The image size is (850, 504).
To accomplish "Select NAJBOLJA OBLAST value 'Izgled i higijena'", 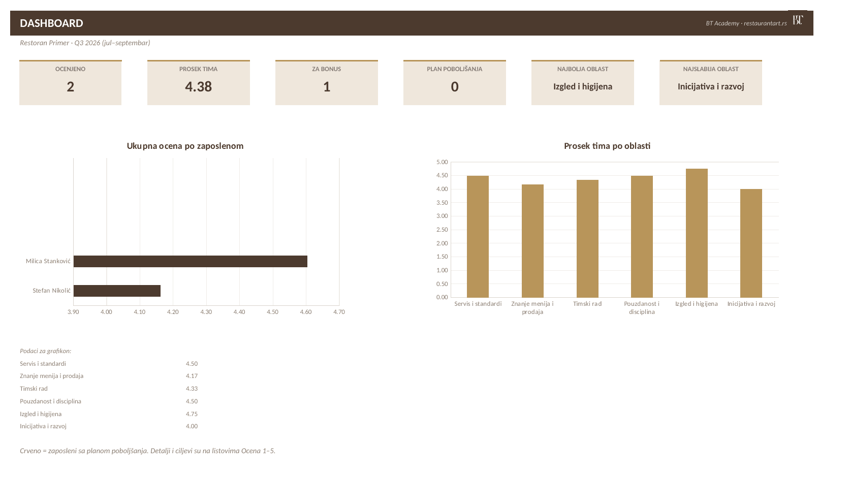I will pyautogui.click(x=583, y=86).
